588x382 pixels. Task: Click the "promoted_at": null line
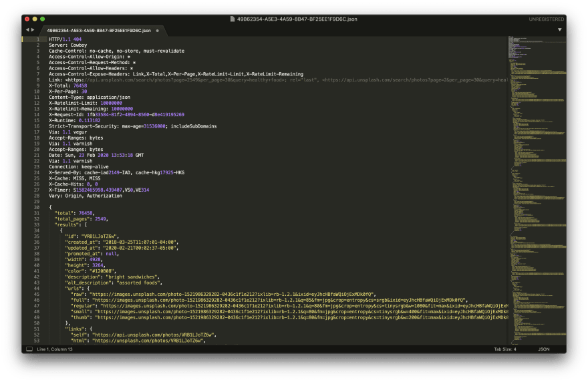(92, 254)
